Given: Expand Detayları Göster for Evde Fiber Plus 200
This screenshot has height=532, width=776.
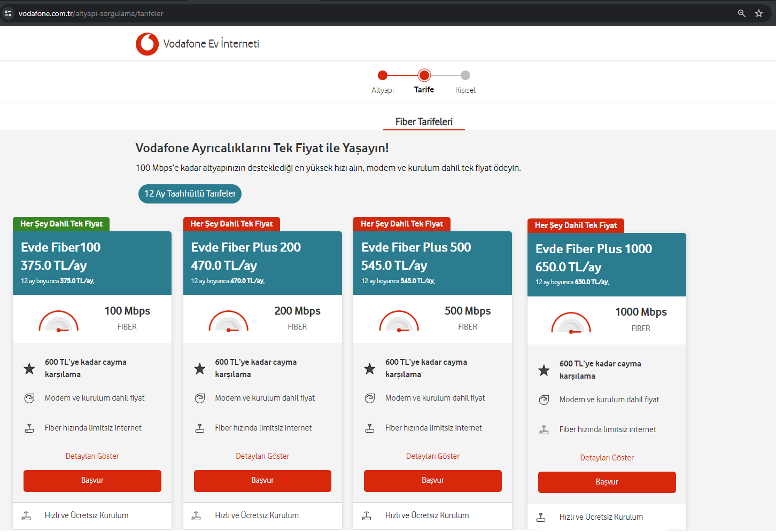Looking at the screenshot, I should pyautogui.click(x=262, y=456).
